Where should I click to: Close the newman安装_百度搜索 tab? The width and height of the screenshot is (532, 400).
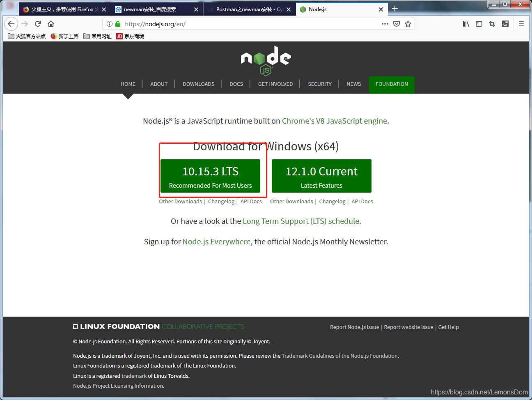[x=196, y=9]
